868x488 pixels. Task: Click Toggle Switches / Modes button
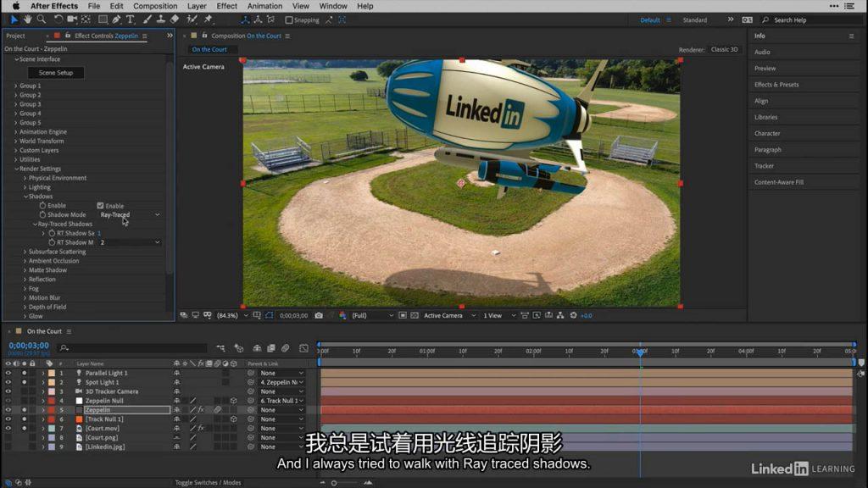[x=209, y=482]
